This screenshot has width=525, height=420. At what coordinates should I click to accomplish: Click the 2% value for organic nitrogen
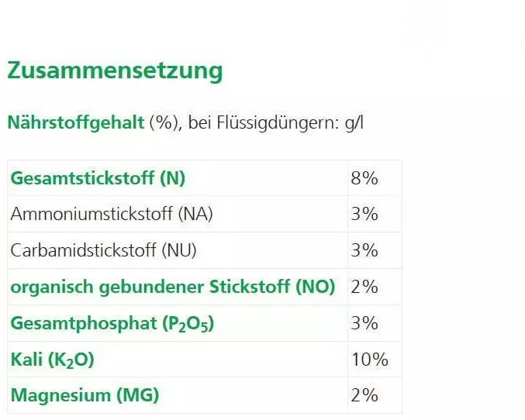tap(364, 287)
